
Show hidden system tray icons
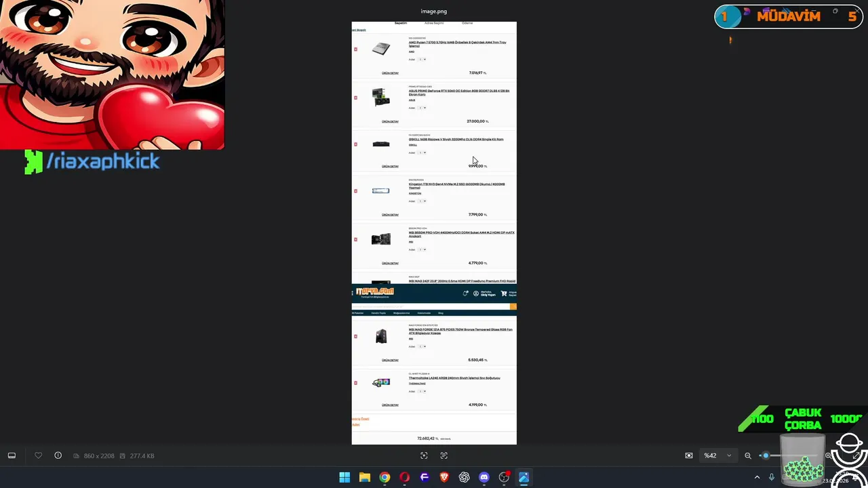click(x=757, y=477)
